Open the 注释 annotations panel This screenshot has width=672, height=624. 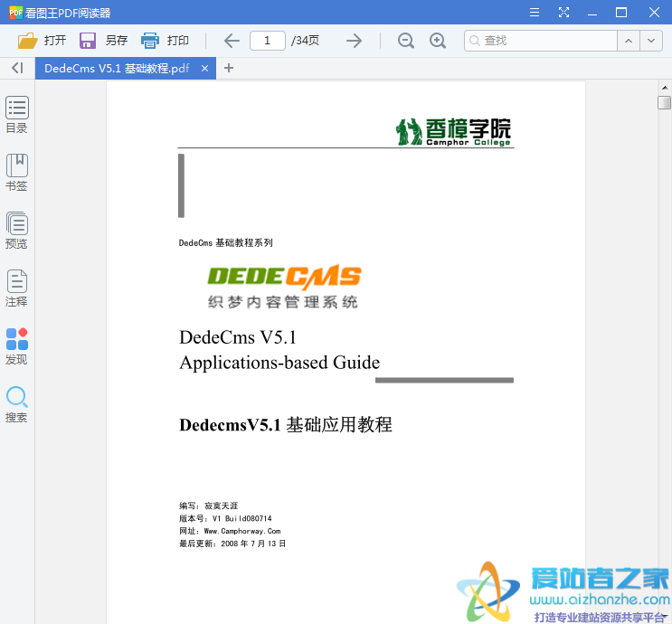[16, 288]
